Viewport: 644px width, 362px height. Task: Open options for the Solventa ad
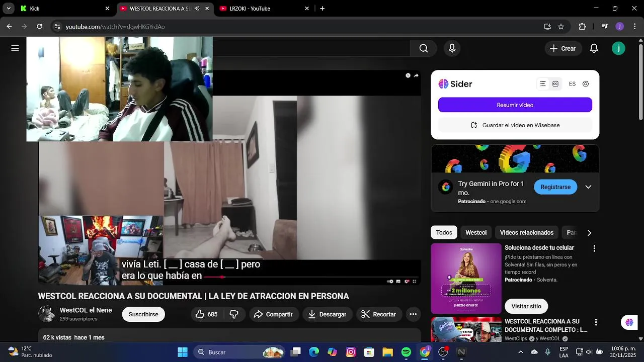pos(594,248)
